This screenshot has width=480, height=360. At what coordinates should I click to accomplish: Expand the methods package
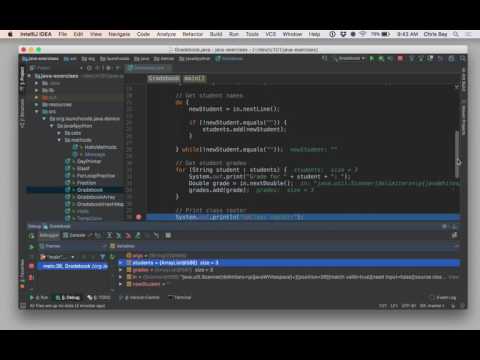[x=59, y=140]
